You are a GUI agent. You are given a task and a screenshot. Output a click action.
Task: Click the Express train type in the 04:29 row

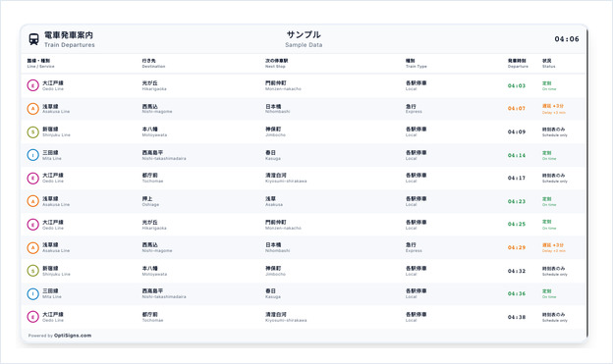(x=414, y=247)
